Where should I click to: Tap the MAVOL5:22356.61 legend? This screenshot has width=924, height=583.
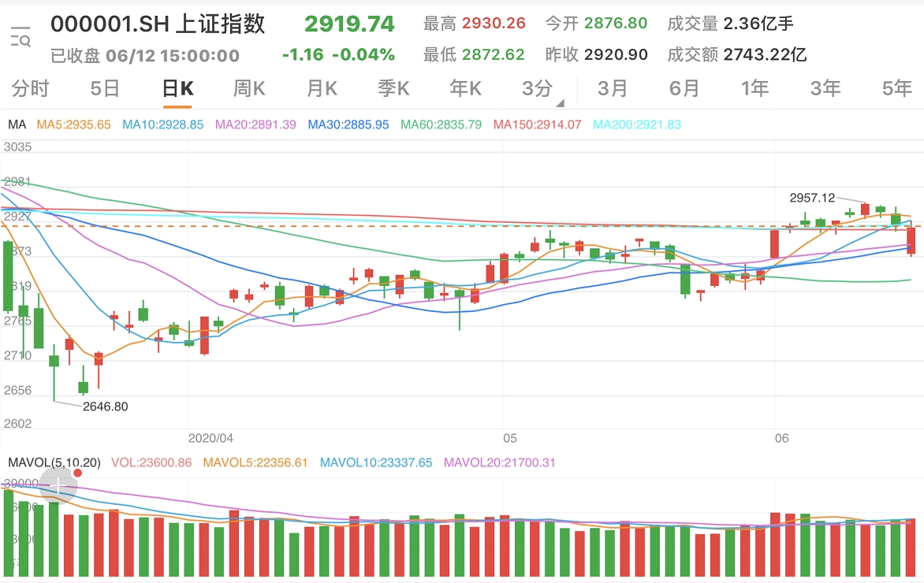(255, 463)
